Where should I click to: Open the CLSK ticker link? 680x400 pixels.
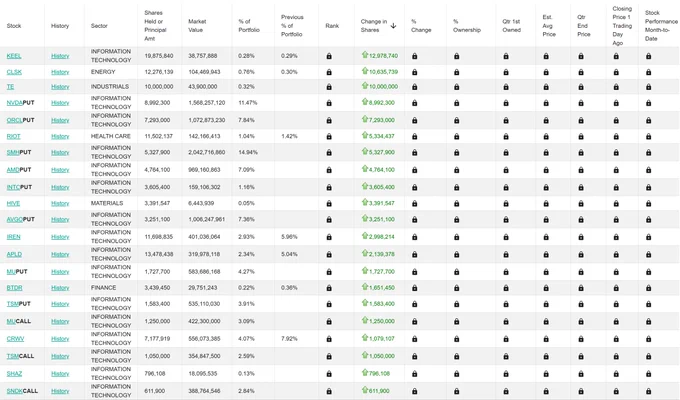pos(14,72)
